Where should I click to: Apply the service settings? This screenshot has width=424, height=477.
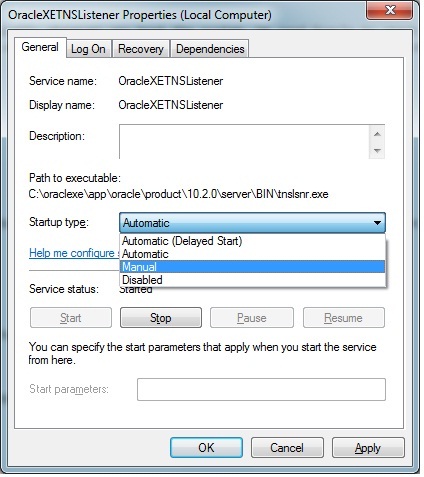368,447
